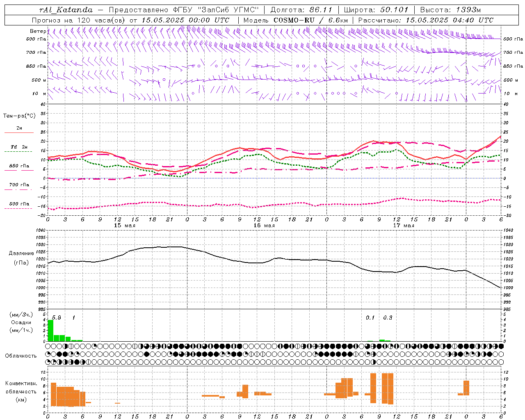The image size is (525, 420).
Task: Click the 10 м wind level label on left
Action: click(39, 94)
